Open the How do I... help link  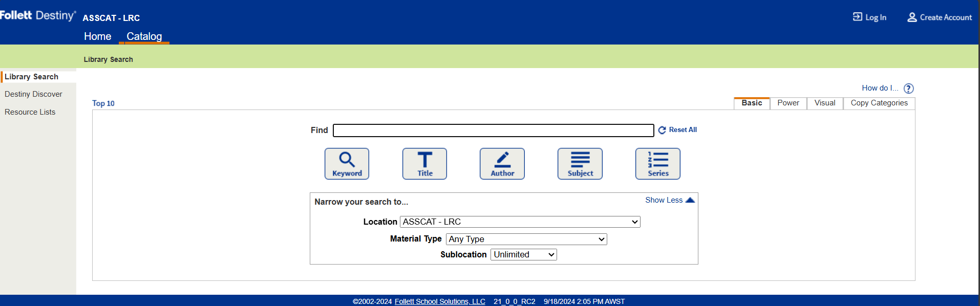(880, 88)
